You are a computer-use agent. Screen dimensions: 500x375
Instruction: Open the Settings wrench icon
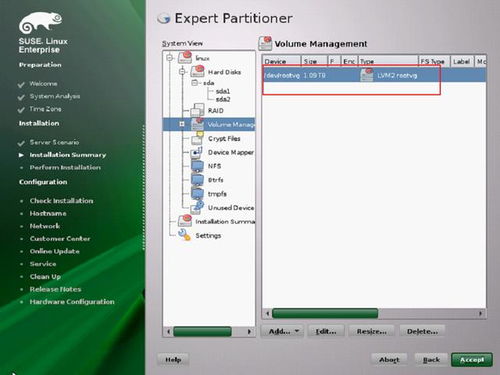(184, 235)
